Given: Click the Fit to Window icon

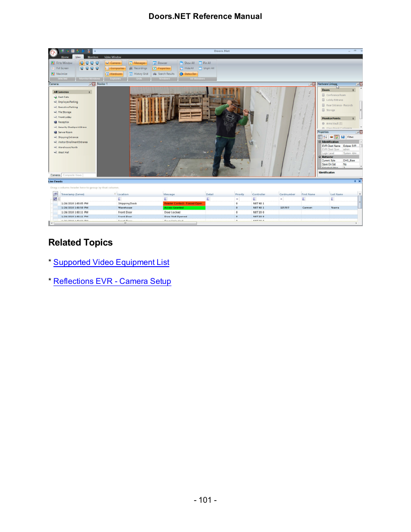Looking at the screenshot, I should coord(53,63).
